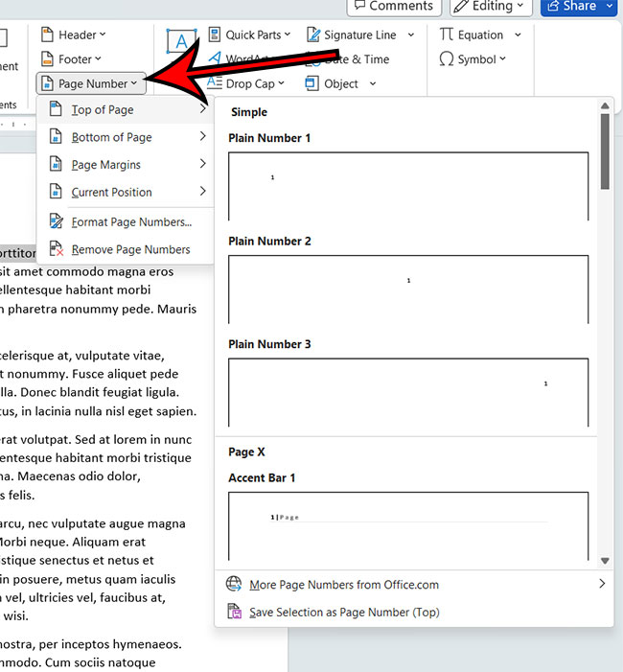Click the Object icon
The height and width of the screenshot is (672, 623).
point(311,83)
